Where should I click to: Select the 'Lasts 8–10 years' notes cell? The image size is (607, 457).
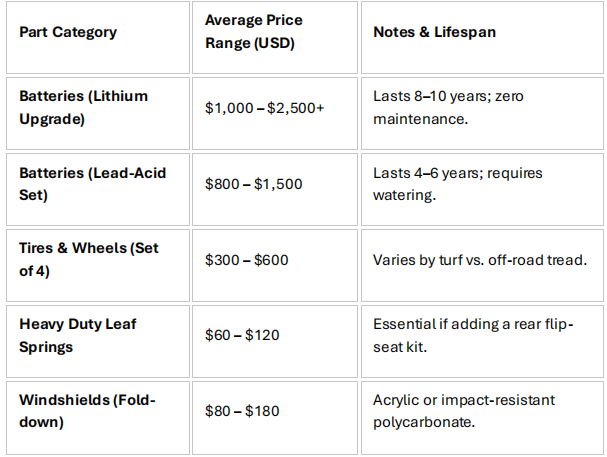click(482, 113)
